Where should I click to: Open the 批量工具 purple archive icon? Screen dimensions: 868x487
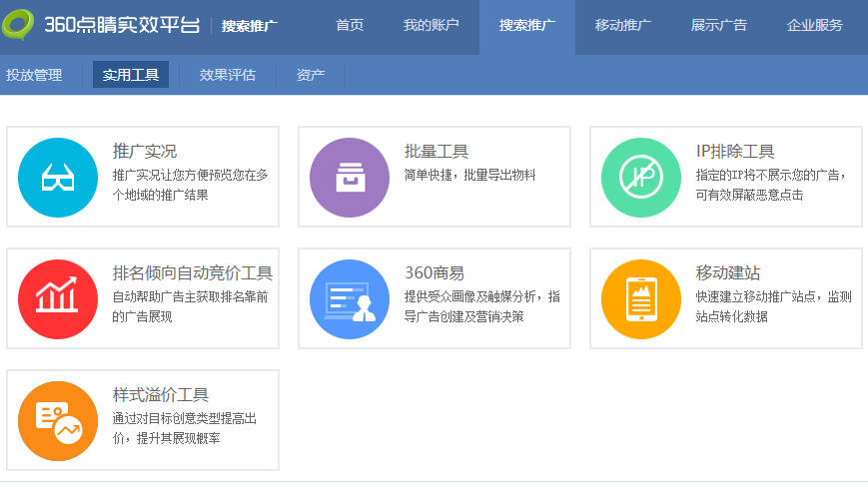click(x=350, y=178)
